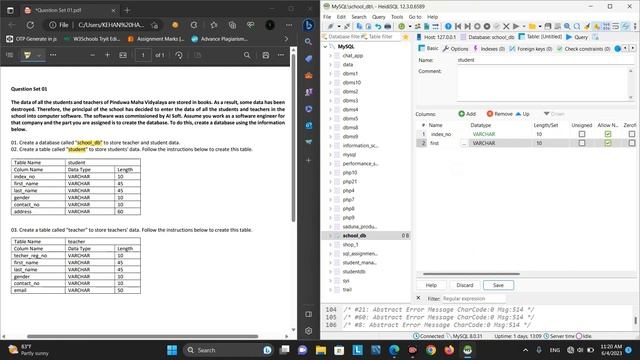Click the Add column button
The width and height of the screenshot is (640, 360).
[467, 114]
